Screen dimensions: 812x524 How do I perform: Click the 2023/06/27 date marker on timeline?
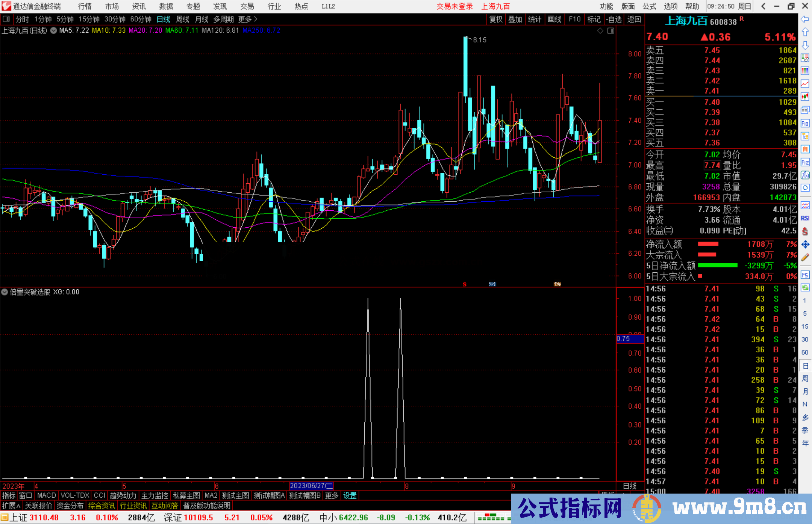coord(311,486)
